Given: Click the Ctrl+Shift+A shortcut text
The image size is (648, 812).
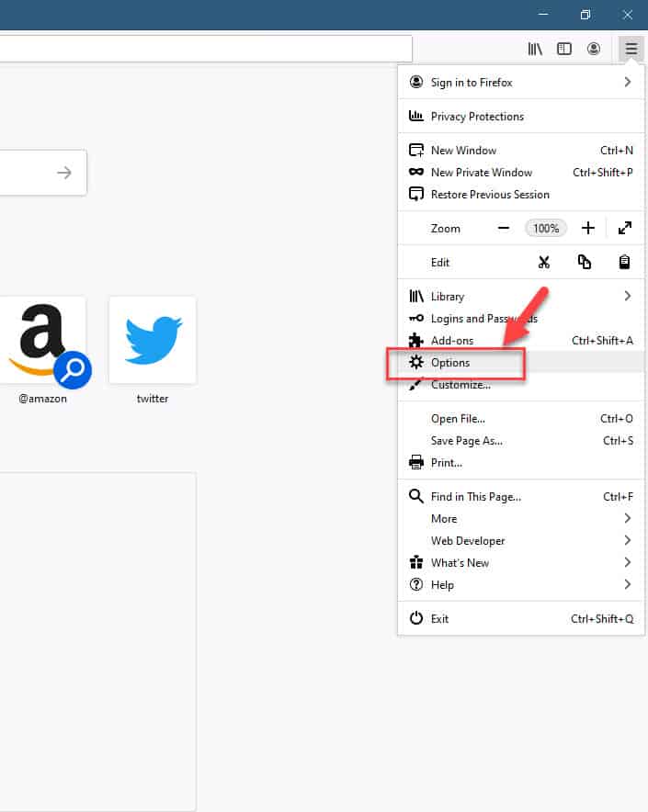Looking at the screenshot, I should click(x=602, y=340).
